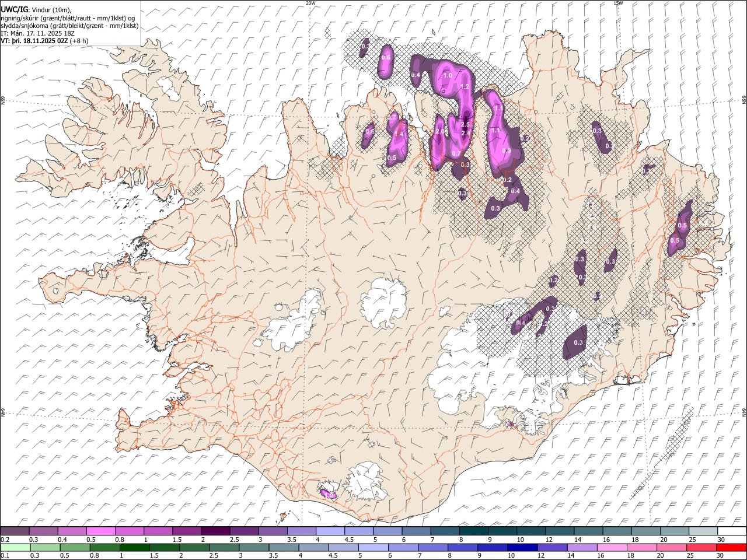The image size is (747, 560).
Task: Click the 'rigning/skúrir' legend description line
Action: (x=68, y=18)
